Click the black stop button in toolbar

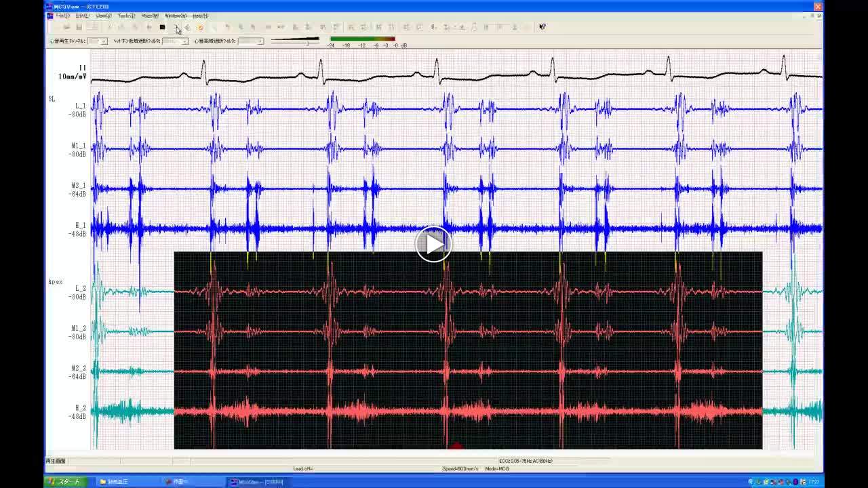(x=162, y=27)
